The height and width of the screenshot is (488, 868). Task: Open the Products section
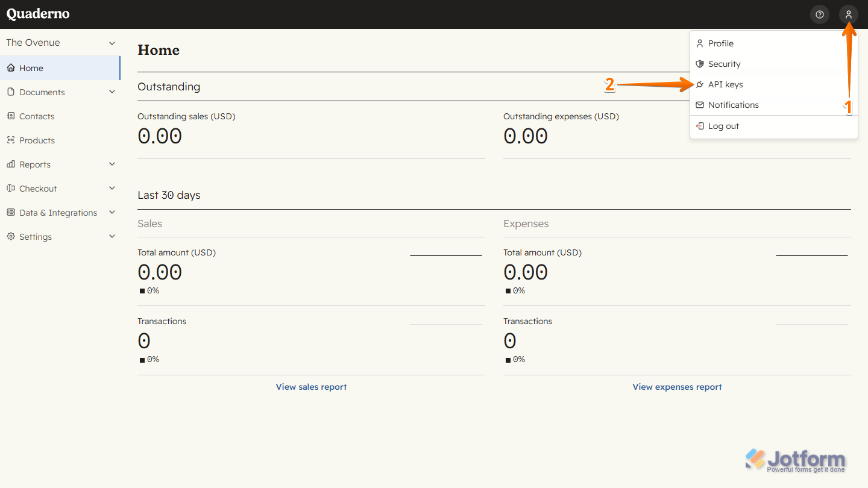click(10, 140)
